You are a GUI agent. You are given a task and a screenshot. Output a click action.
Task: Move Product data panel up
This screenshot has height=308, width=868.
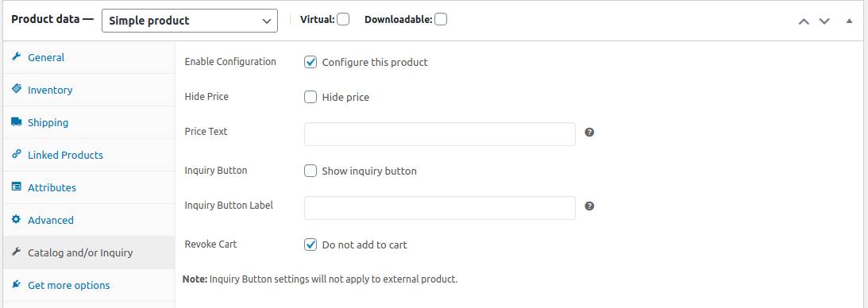tap(804, 21)
